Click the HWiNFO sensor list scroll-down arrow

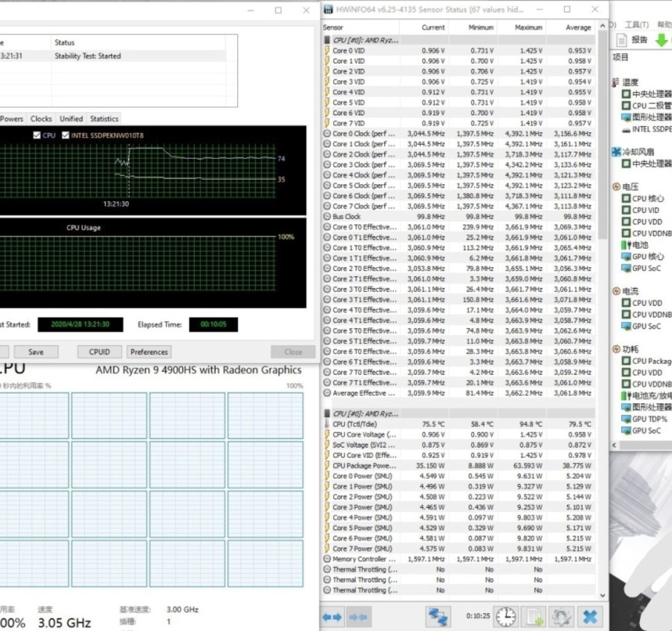(602, 595)
